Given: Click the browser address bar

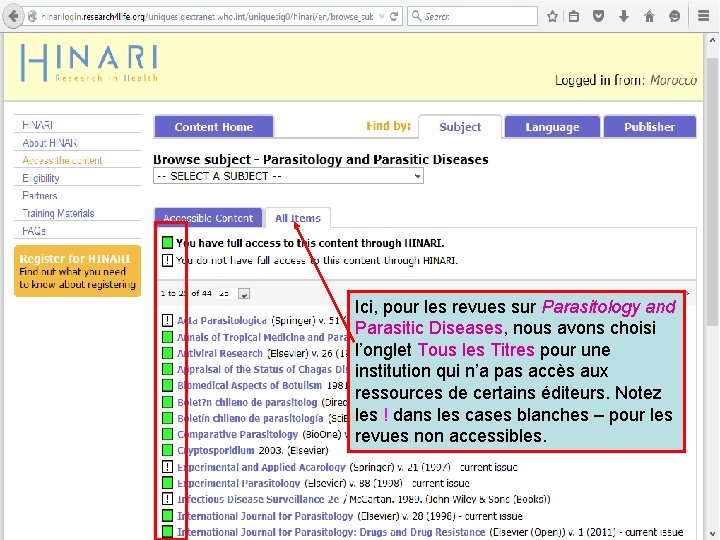Looking at the screenshot, I should click(207, 17).
